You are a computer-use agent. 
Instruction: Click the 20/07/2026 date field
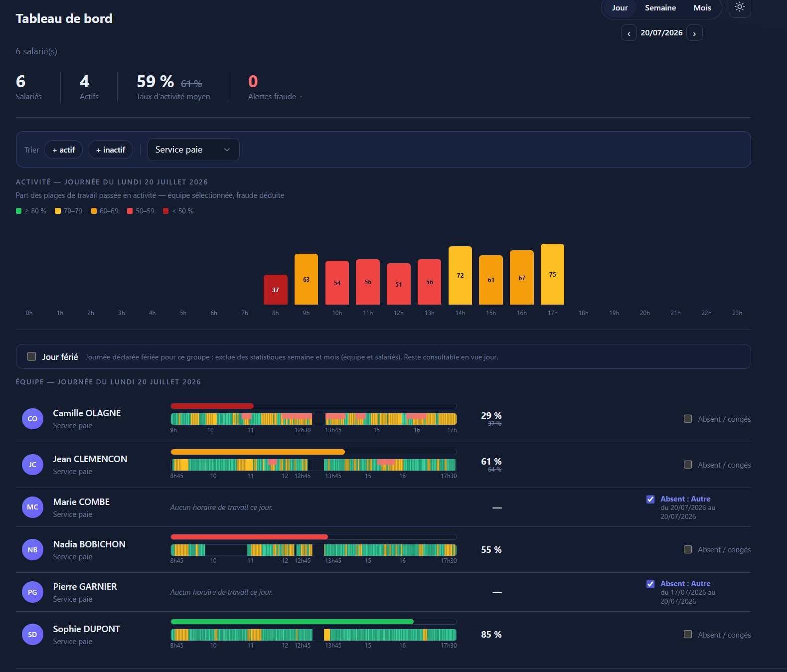point(661,33)
